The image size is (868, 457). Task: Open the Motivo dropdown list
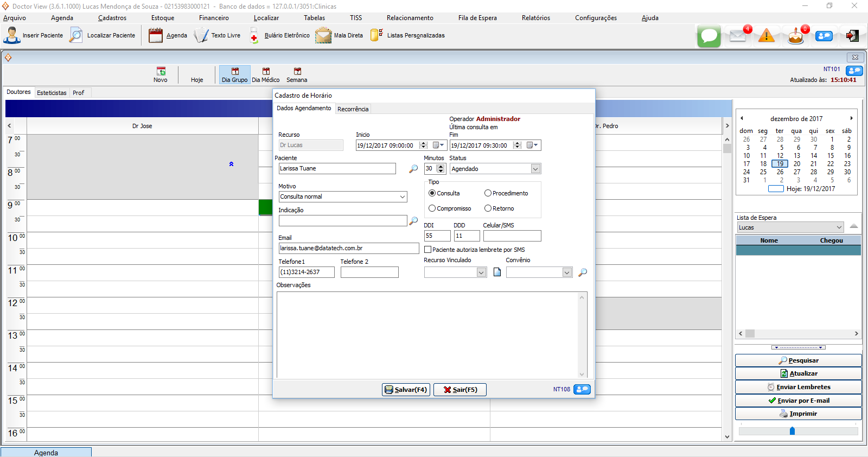click(403, 197)
